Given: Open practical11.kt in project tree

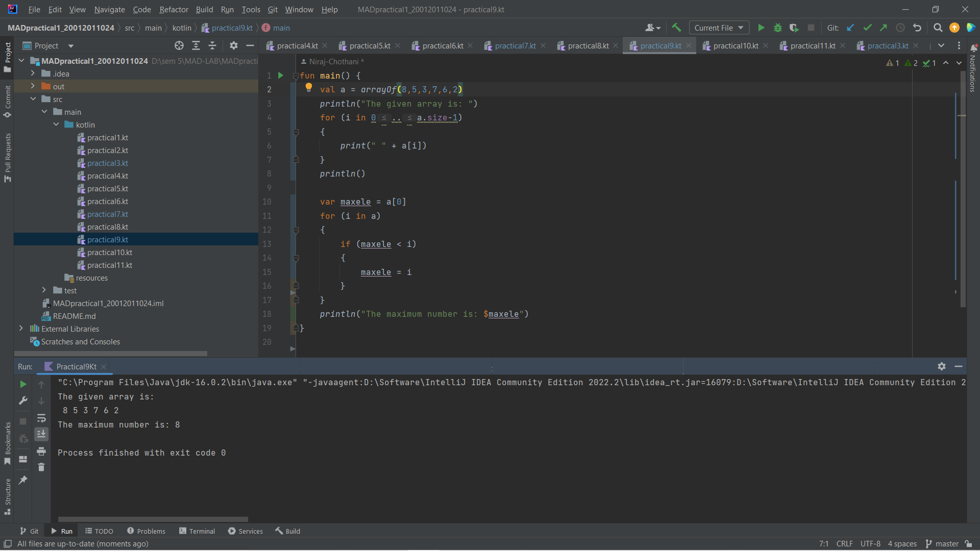Looking at the screenshot, I should pyautogui.click(x=109, y=265).
